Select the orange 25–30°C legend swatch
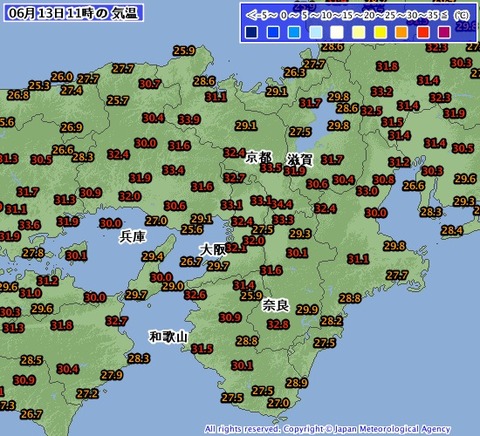This screenshot has width=480, height=436. pos(401,32)
